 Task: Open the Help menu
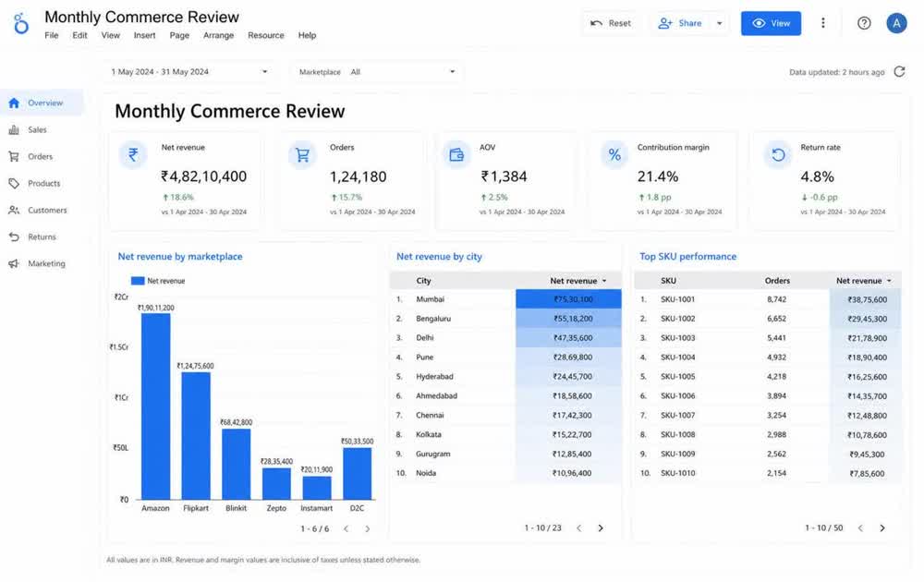coord(307,35)
